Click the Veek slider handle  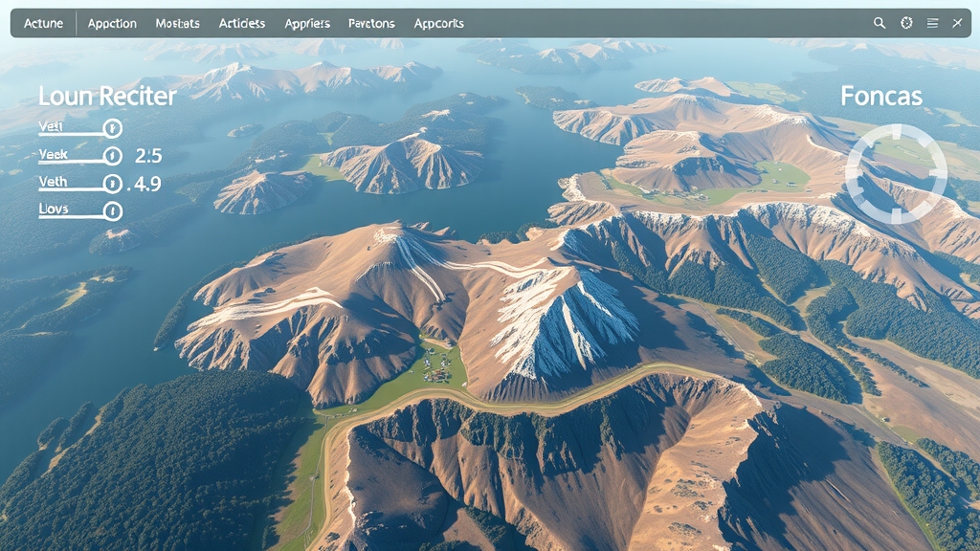pyautogui.click(x=112, y=155)
